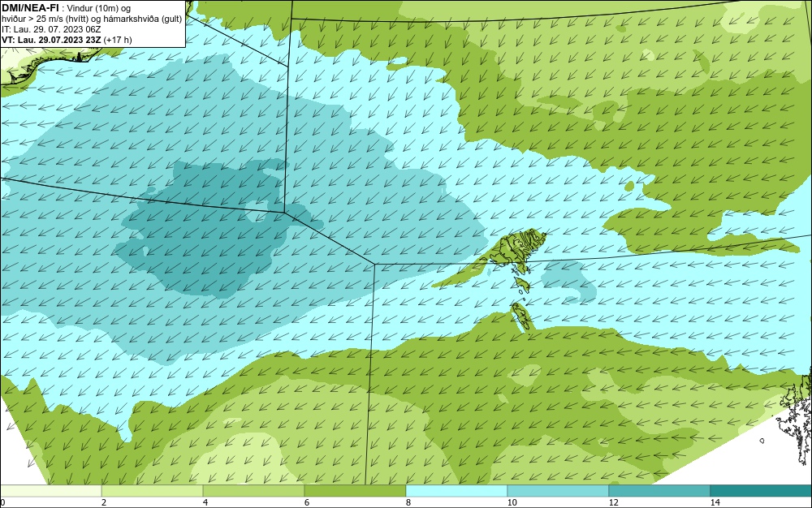Click the 8–10 m/s light cyan swatch
This screenshot has width=812, height=508.
click(x=456, y=491)
